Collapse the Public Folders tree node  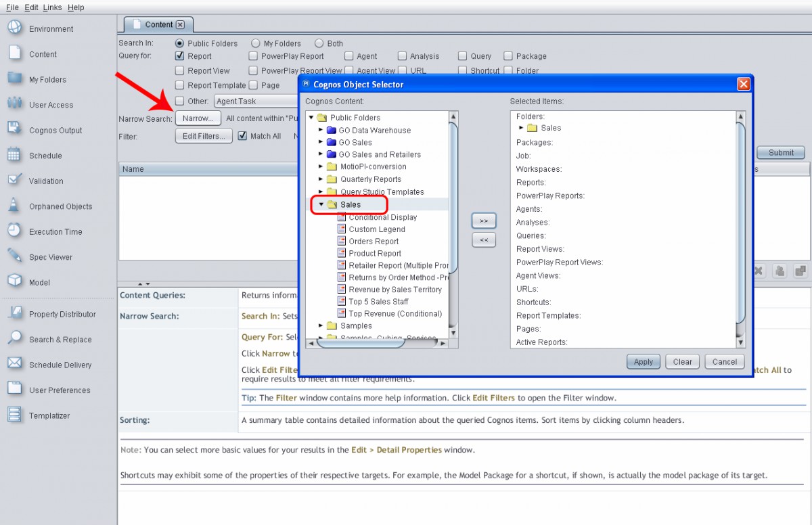(311, 118)
